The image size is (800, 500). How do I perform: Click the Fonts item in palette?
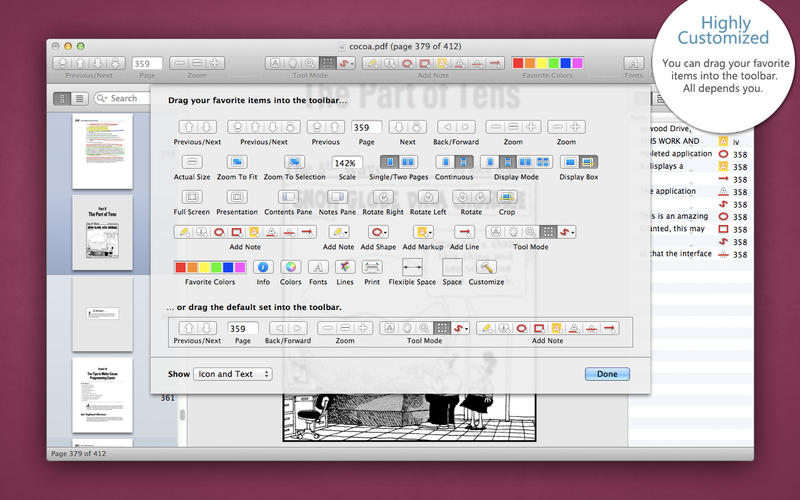318,267
